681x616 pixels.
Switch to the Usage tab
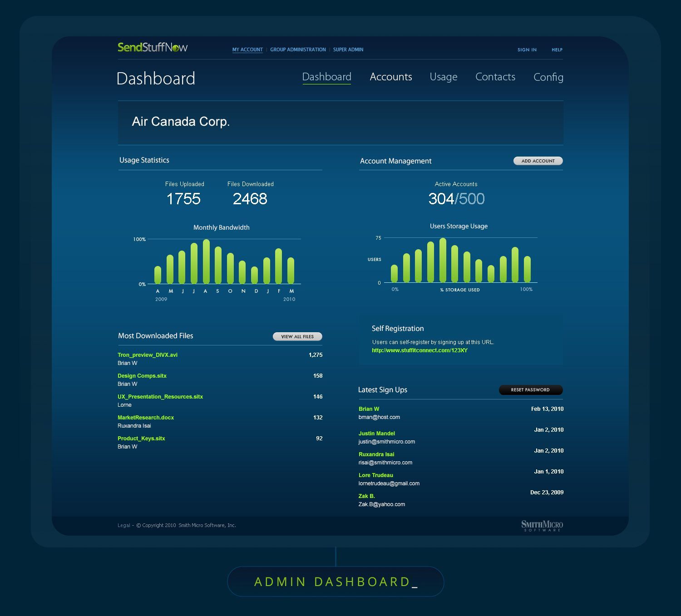tap(444, 77)
